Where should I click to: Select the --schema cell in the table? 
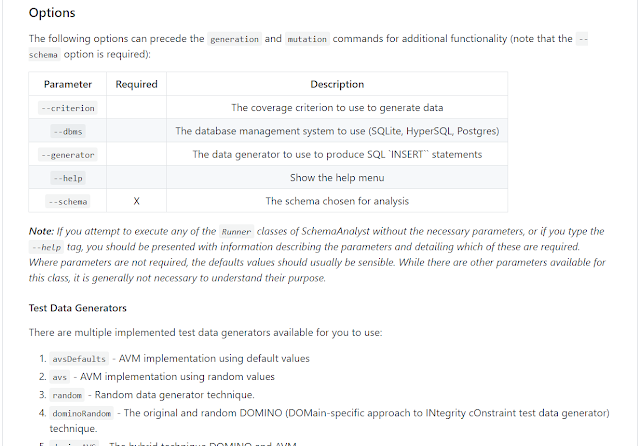[68, 201]
